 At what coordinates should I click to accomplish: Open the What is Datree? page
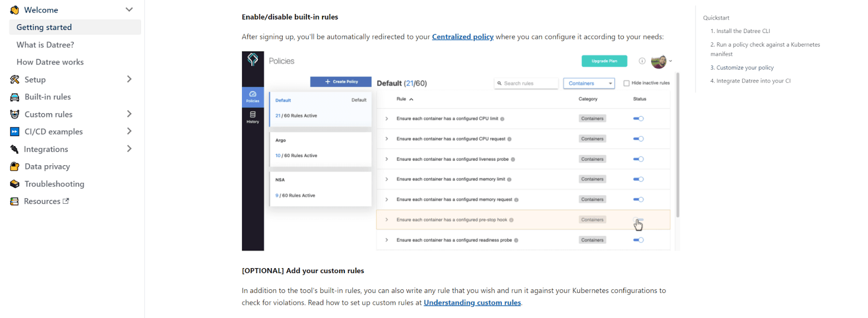pyautogui.click(x=45, y=45)
